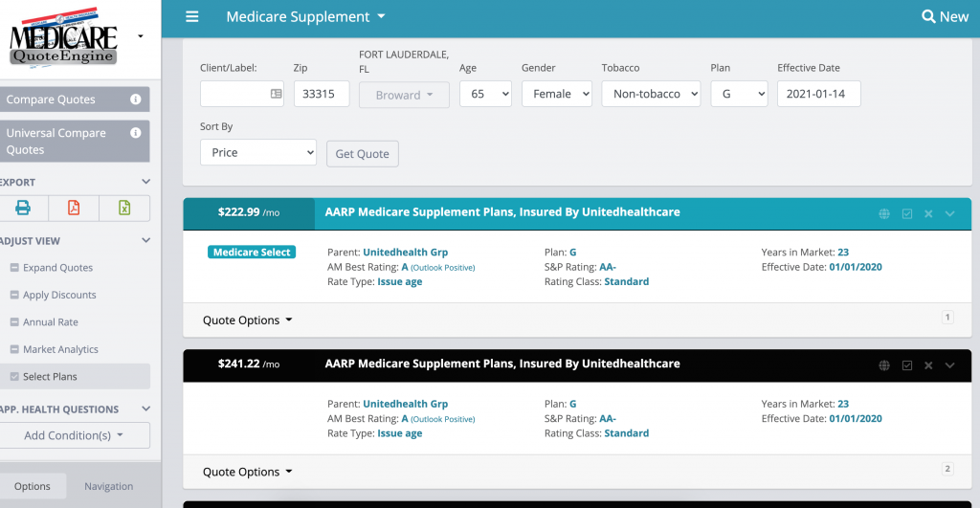Toggle Select Plans option

point(75,377)
